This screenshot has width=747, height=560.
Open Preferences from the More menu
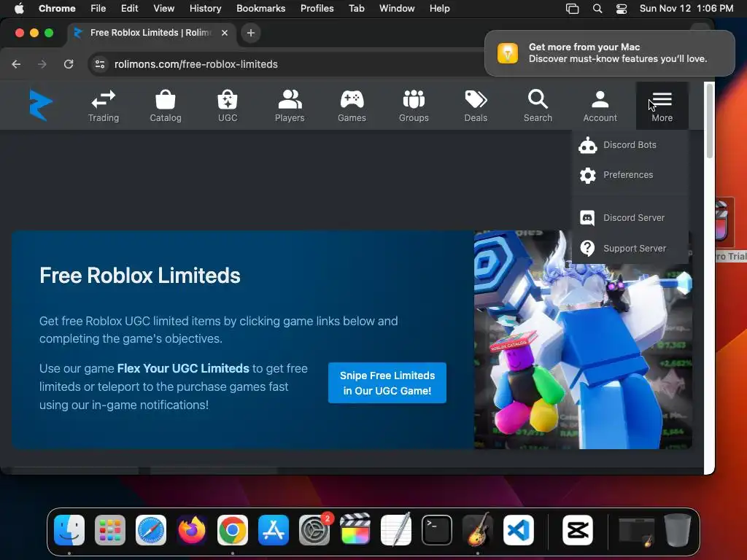(x=630, y=175)
